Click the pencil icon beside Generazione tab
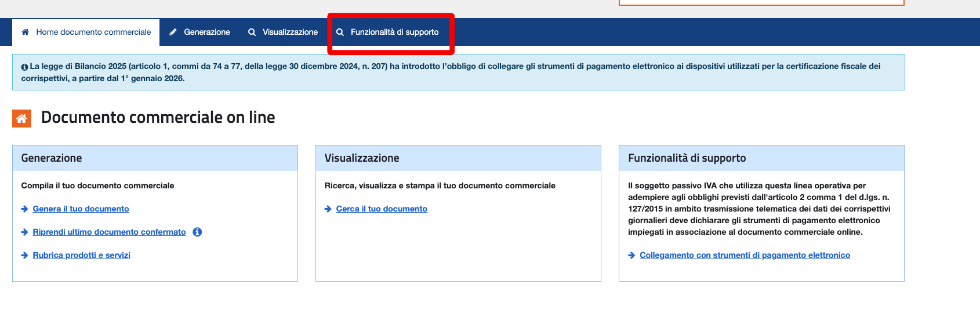The width and height of the screenshot is (980, 335). pos(173,32)
